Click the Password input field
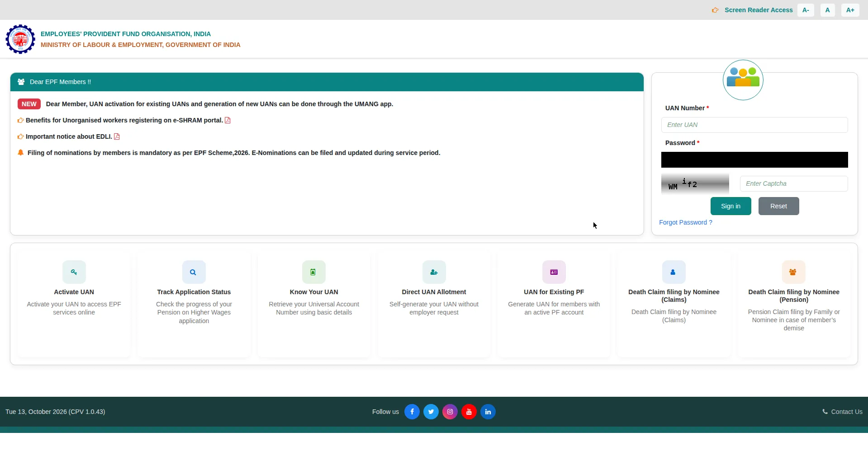868x451 pixels. [x=754, y=160]
